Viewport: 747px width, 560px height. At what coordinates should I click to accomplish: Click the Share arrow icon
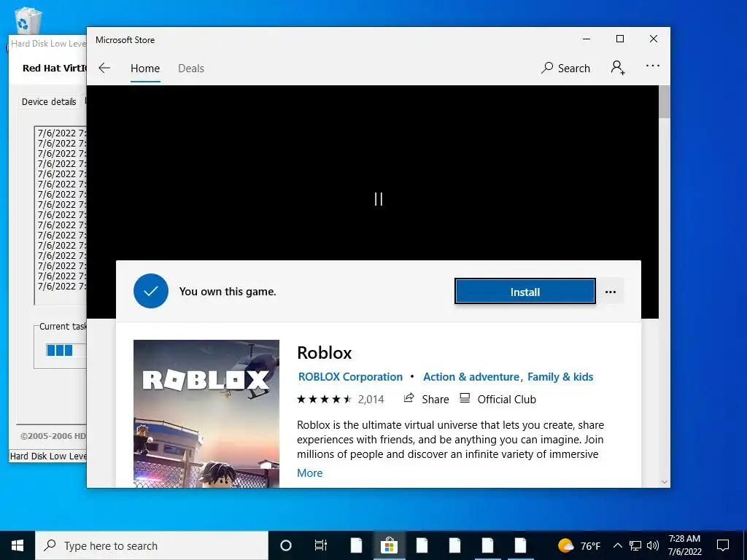click(409, 398)
